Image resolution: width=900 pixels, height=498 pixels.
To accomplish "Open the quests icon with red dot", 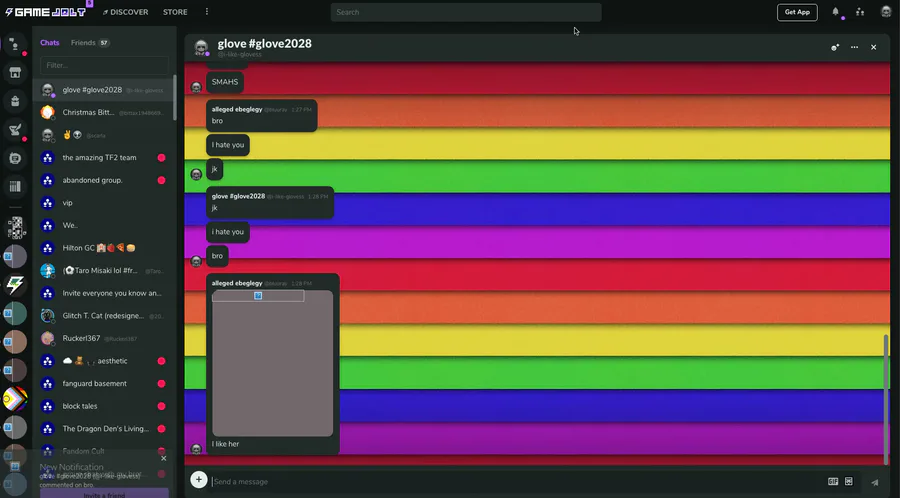I will [x=15, y=130].
